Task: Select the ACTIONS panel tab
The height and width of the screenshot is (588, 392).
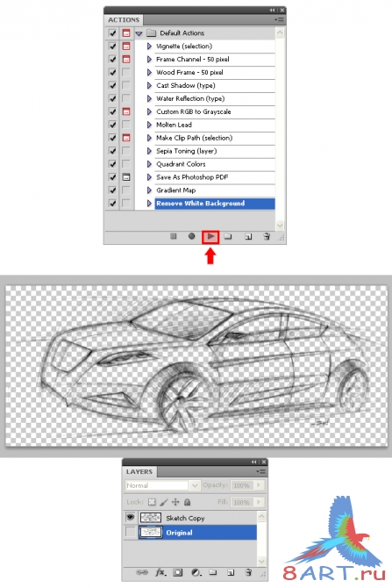Action: 124,20
